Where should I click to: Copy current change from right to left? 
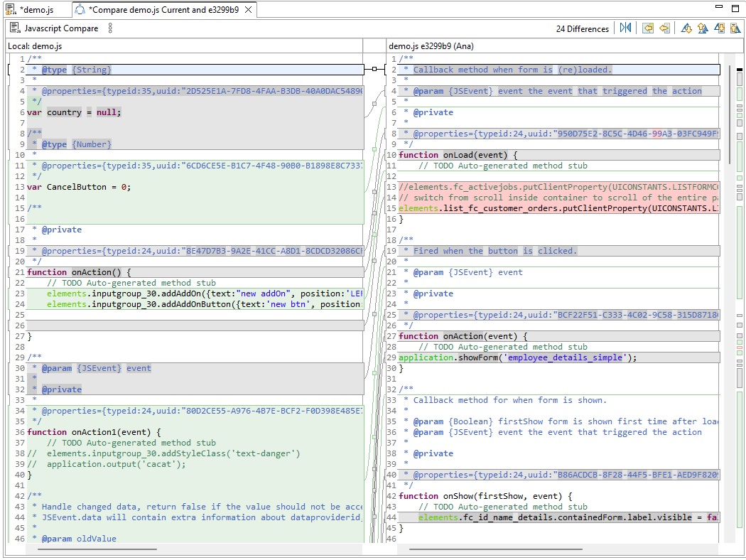[664, 28]
